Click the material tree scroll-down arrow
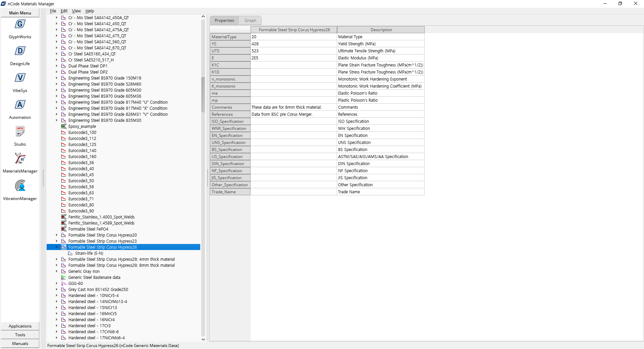The image size is (644, 349). 203,339
